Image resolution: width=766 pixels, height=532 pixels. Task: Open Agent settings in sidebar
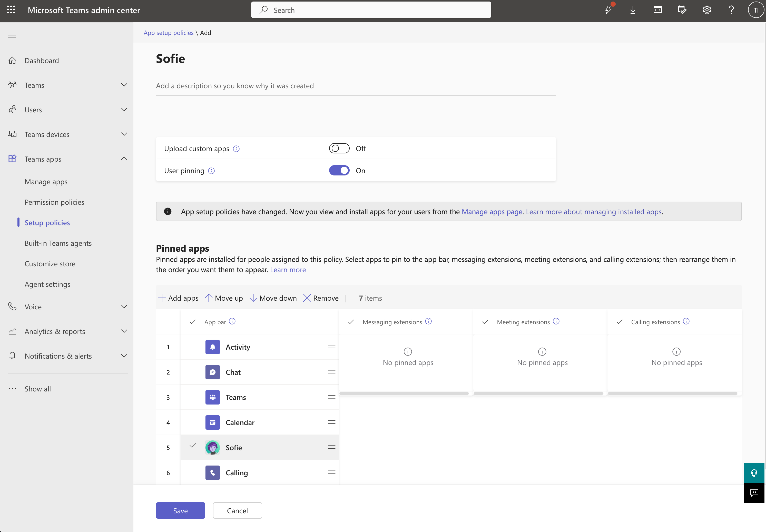(x=47, y=284)
